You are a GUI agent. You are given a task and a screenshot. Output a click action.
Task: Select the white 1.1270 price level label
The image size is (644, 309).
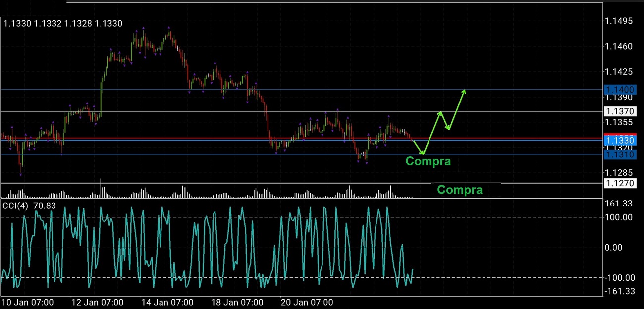[619, 183]
